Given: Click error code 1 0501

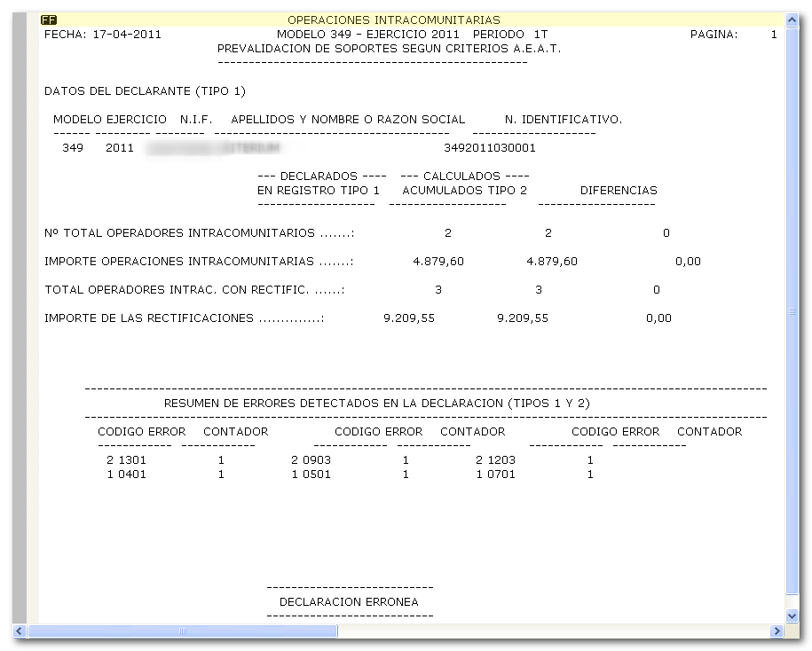Looking at the screenshot, I should 311,475.
